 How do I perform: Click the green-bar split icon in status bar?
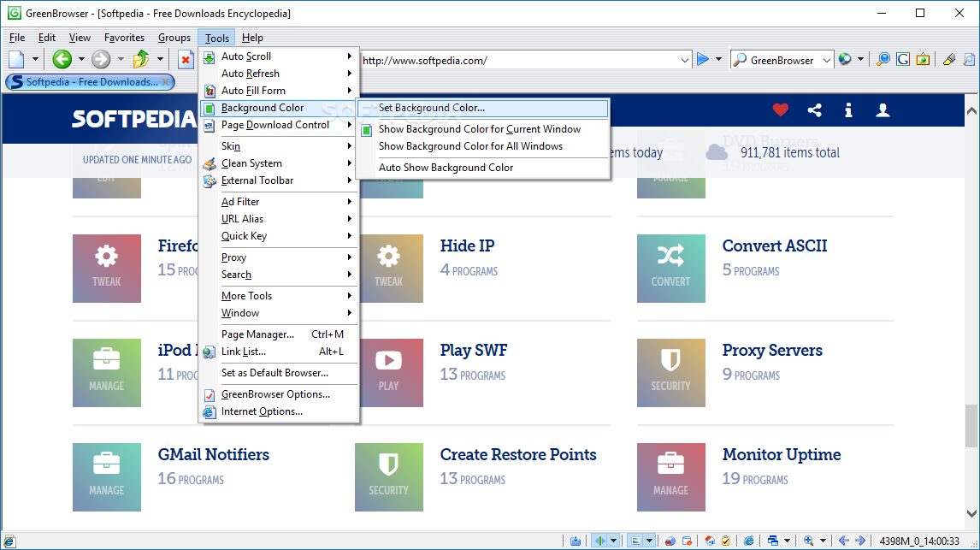tap(600, 541)
